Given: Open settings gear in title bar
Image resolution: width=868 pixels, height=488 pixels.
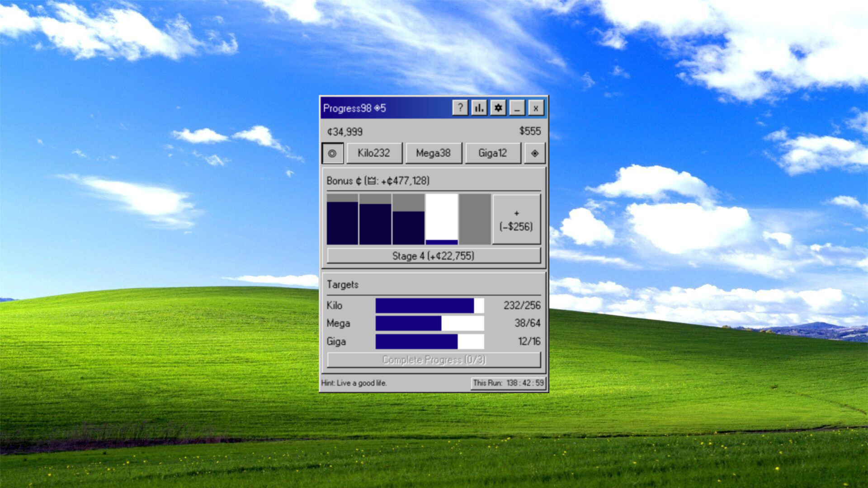Looking at the screenshot, I should (x=498, y=108).
